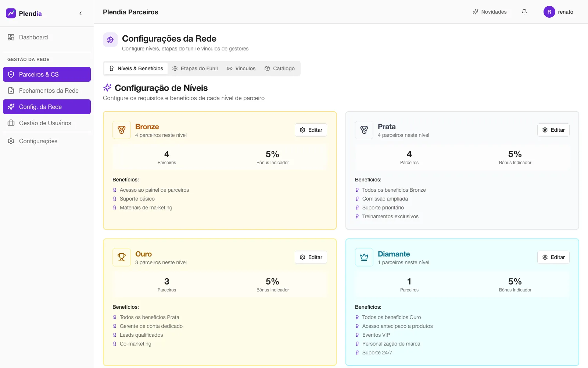588x368 pixels.
Task: Switch to Etapas do Funil tab
Action: point(195,68)
